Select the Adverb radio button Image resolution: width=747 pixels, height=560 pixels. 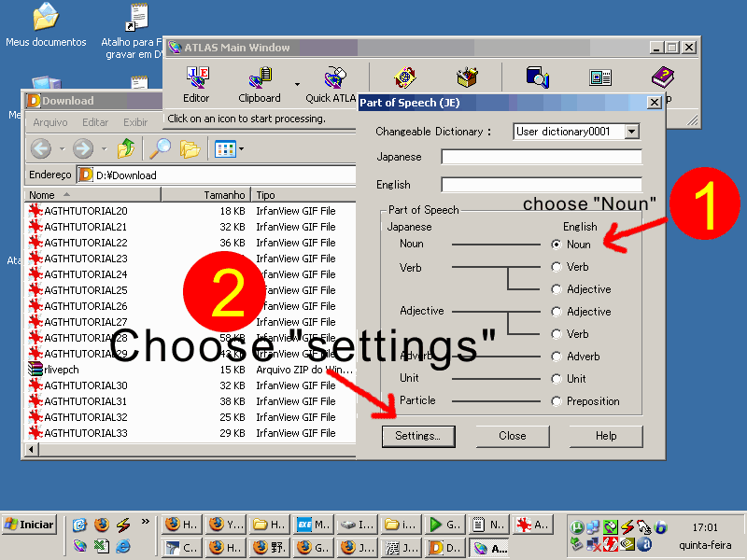[x=556, y=357]
